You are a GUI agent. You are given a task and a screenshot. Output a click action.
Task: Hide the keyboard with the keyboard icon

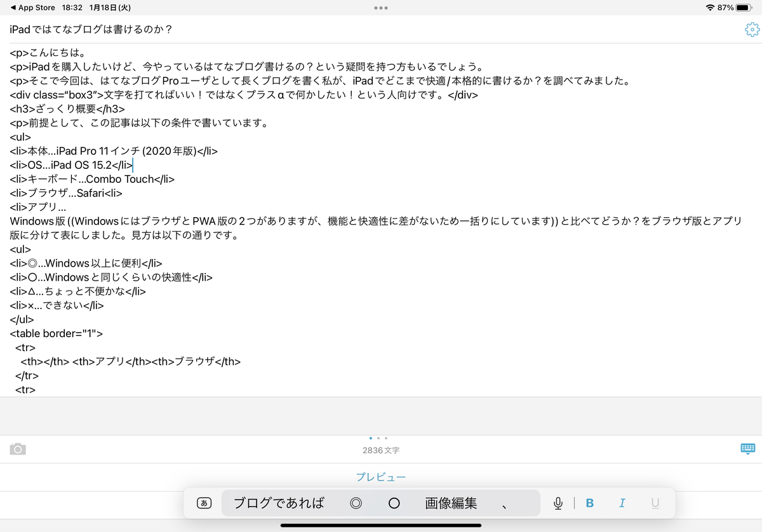tap(748, 449)
